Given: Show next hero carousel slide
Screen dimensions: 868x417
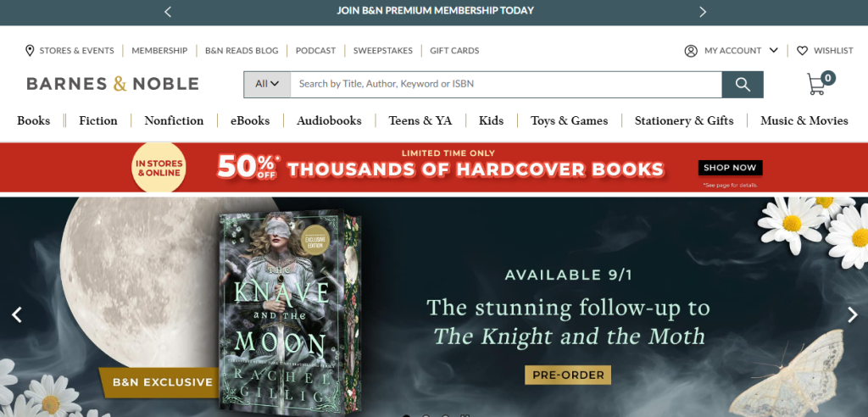Looking at the screenshot, I should pyautogui.click(x=852, y=314).
